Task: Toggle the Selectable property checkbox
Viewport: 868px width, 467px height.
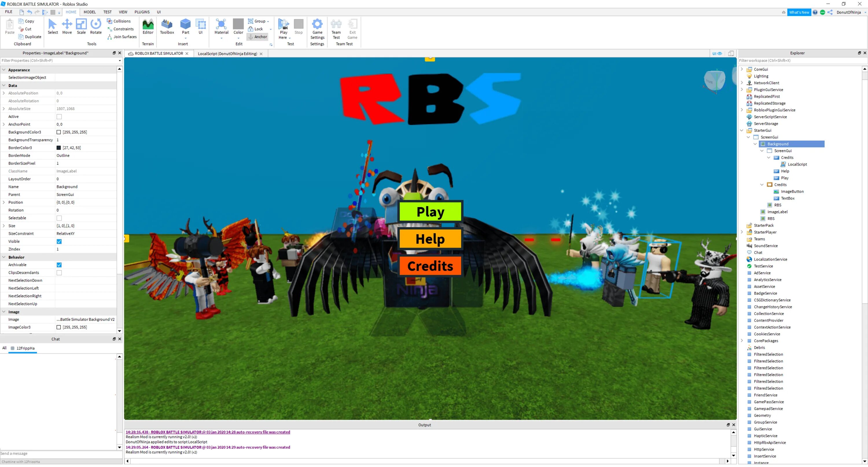Action: point(59,218)
